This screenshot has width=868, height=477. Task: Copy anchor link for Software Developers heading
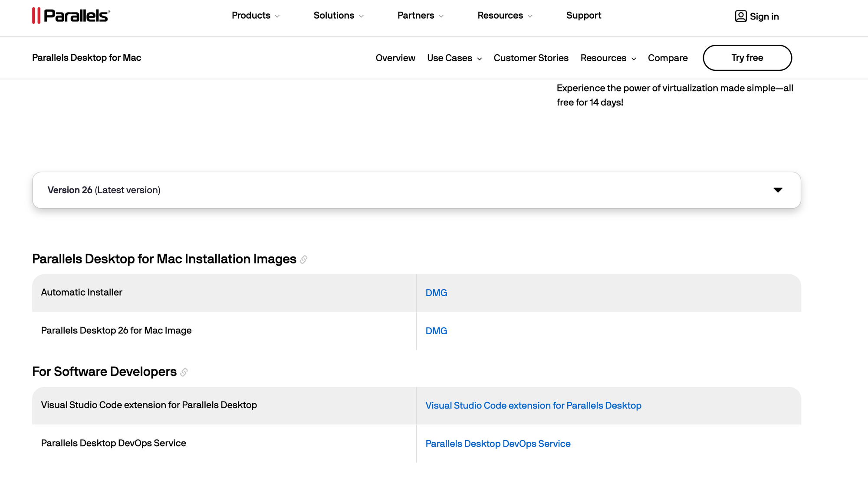[x=184, y=372]
